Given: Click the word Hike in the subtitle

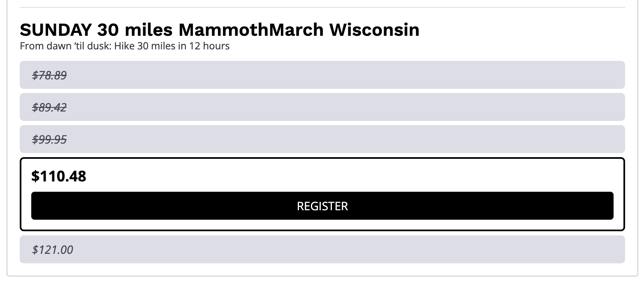Looking at the screenshot, I should (x=123, y=46).
